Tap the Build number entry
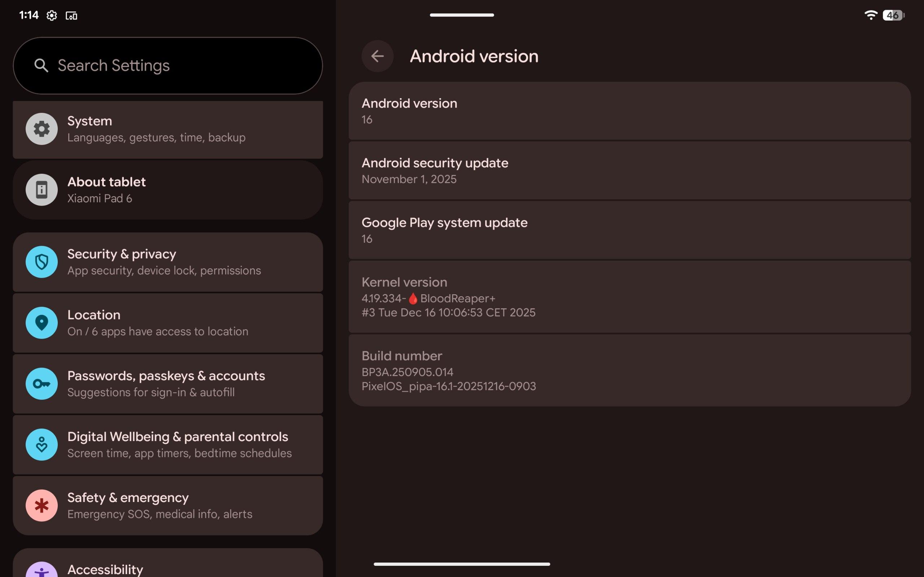This screenshot has width=924, height=577. coord(629,370)
